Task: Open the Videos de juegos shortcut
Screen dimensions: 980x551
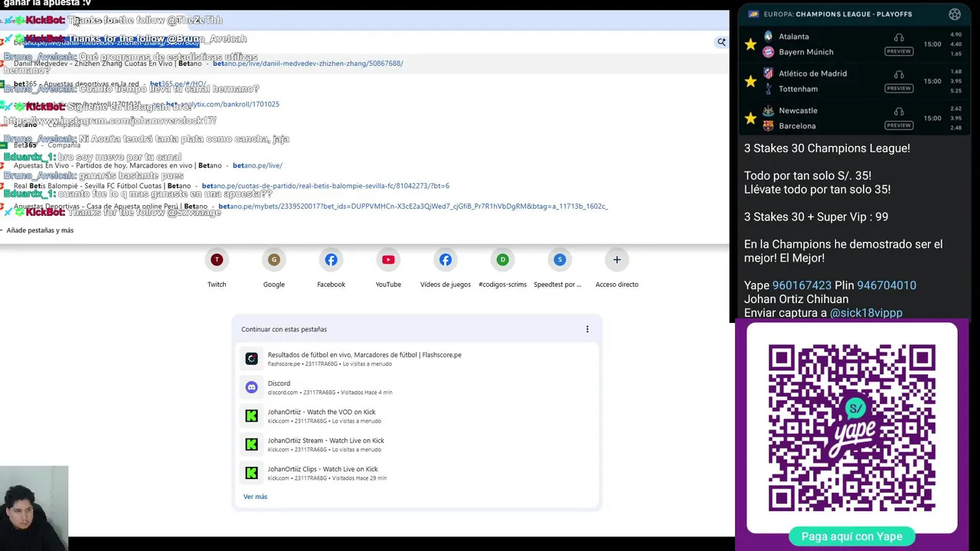Action: (x=446, y=268)
